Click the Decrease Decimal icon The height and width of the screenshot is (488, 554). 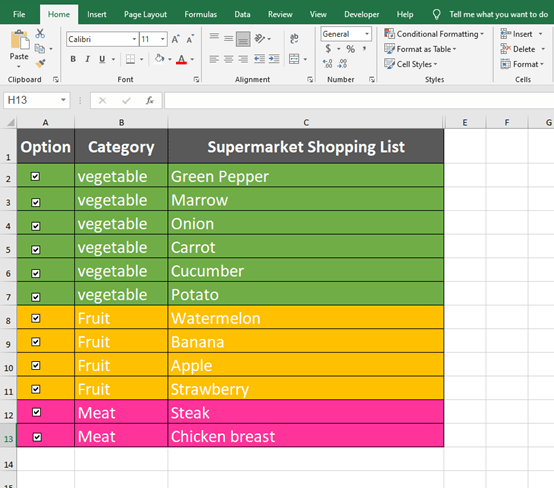[x=342, y=64]
